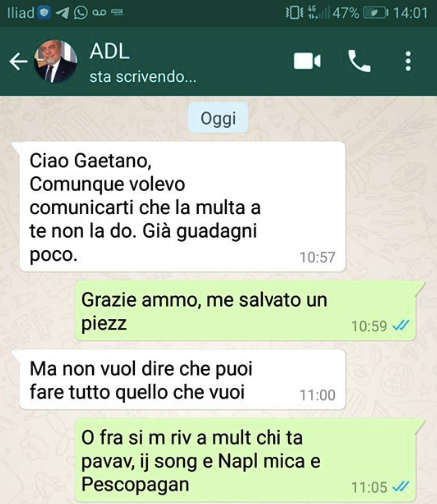Start a video call with ADL
The image size is (437, 504).
(x=307, y=61)
